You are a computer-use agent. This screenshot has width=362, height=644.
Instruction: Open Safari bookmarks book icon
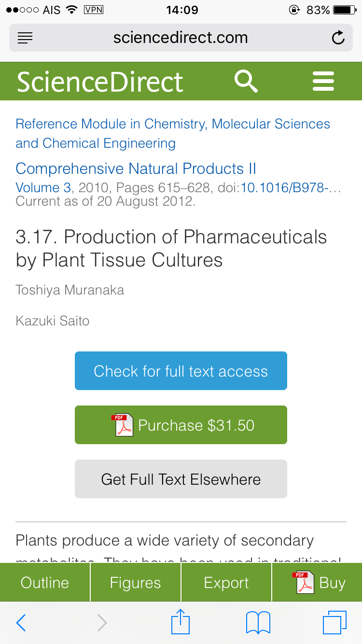coord(258,623)
